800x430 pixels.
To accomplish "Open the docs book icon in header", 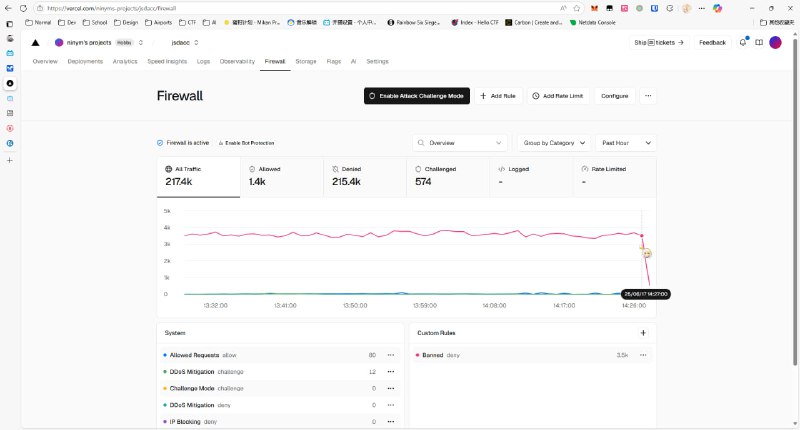I will 759,43.
